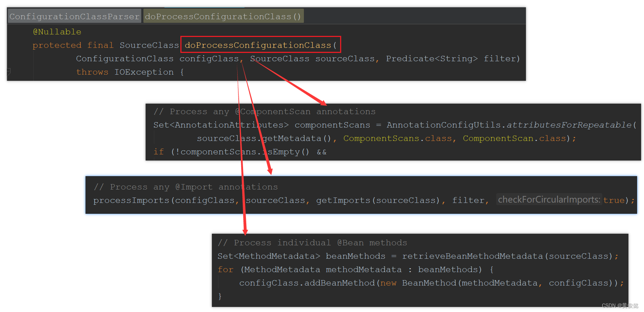Click the 'protected' keyword

coord(57,45)
